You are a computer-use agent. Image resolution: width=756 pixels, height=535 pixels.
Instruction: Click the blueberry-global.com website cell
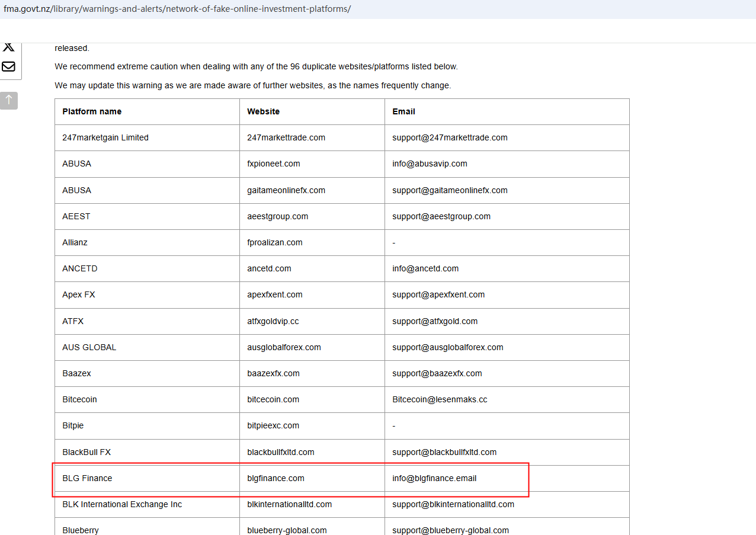coord(287,530)
